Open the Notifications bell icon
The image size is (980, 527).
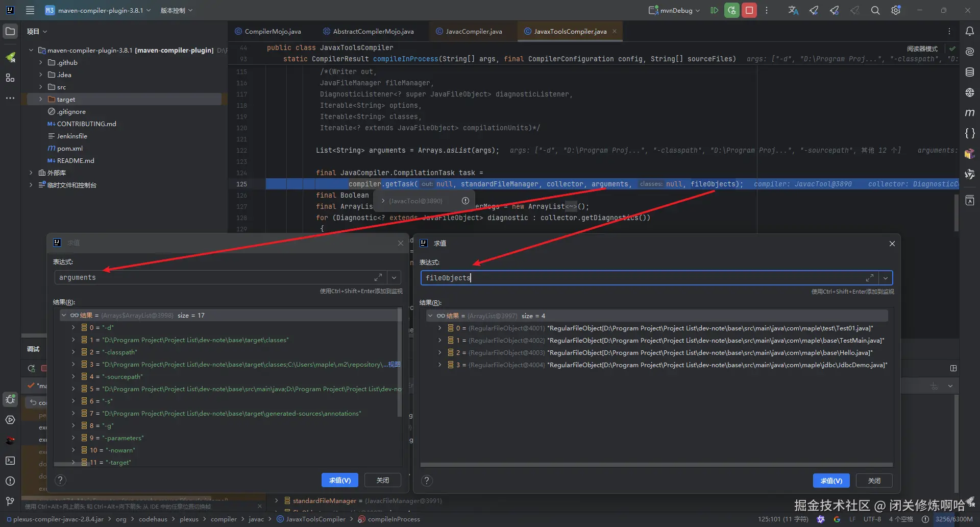[970, 31]
